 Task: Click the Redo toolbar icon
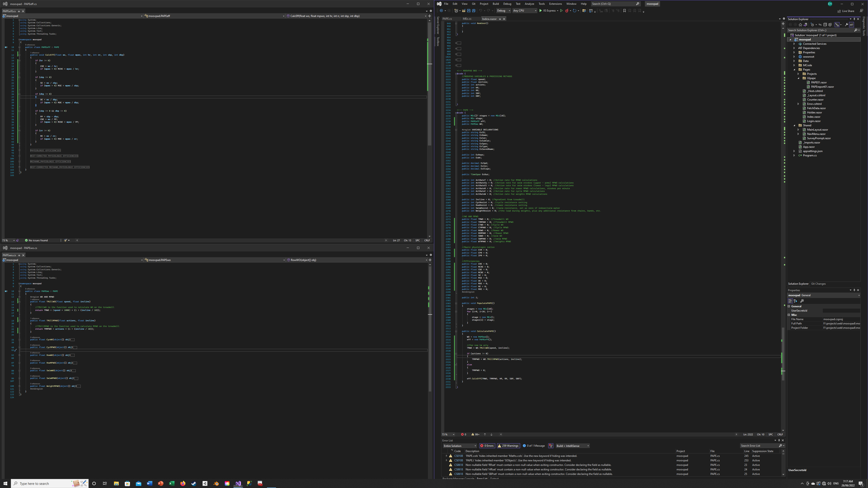489,11
